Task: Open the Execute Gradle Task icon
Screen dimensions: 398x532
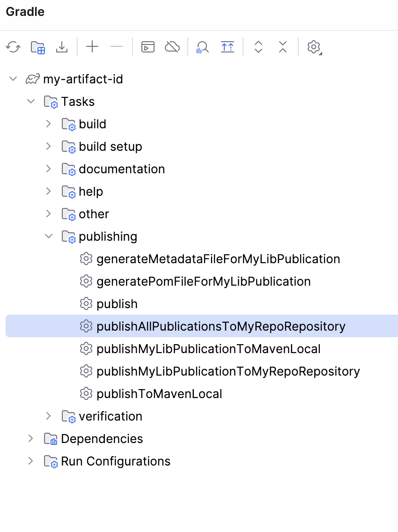Action: pos(148,47)
